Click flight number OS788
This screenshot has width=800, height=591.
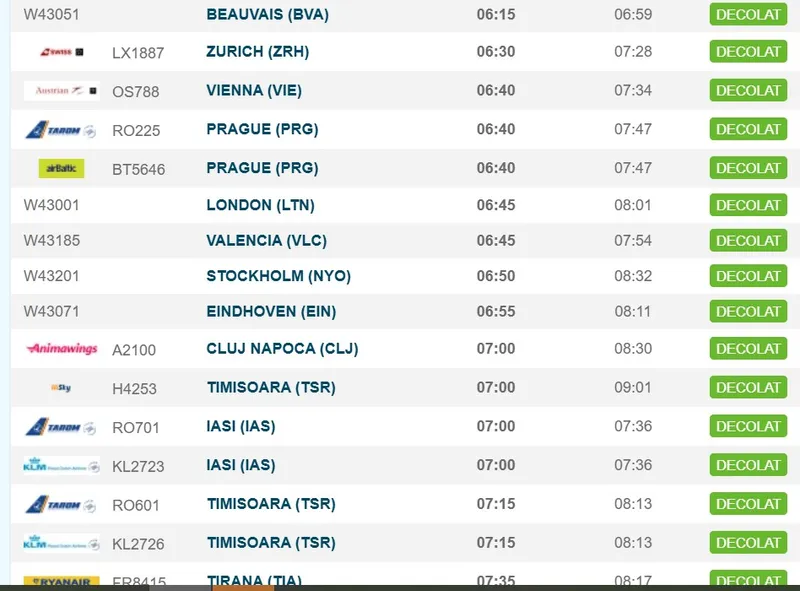coord(136,92)
